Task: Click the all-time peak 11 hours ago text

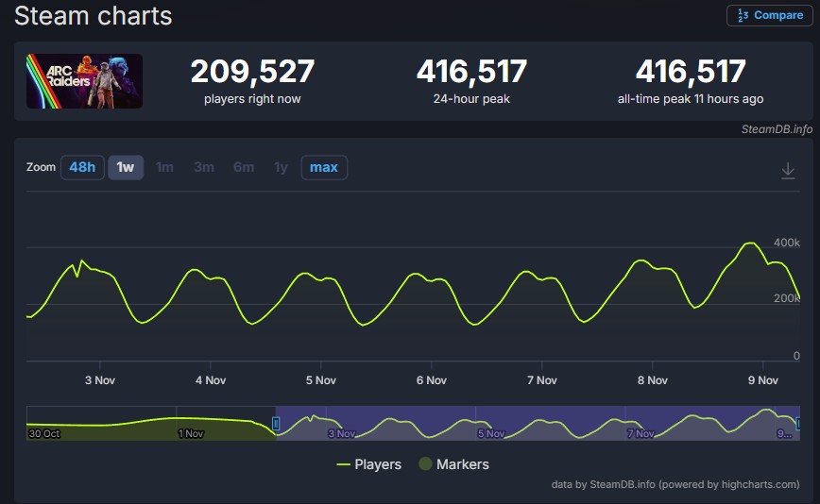Action: click(691, 99)
